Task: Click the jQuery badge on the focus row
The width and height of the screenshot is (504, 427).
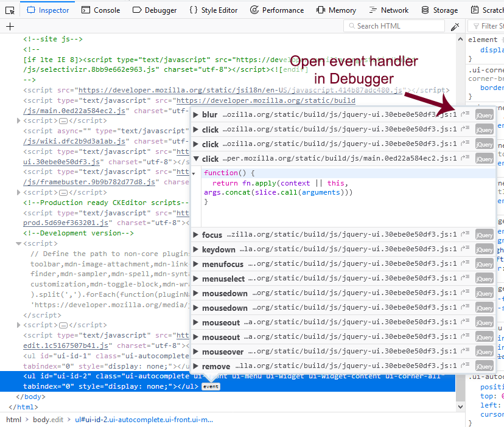Action: [485, 235]
